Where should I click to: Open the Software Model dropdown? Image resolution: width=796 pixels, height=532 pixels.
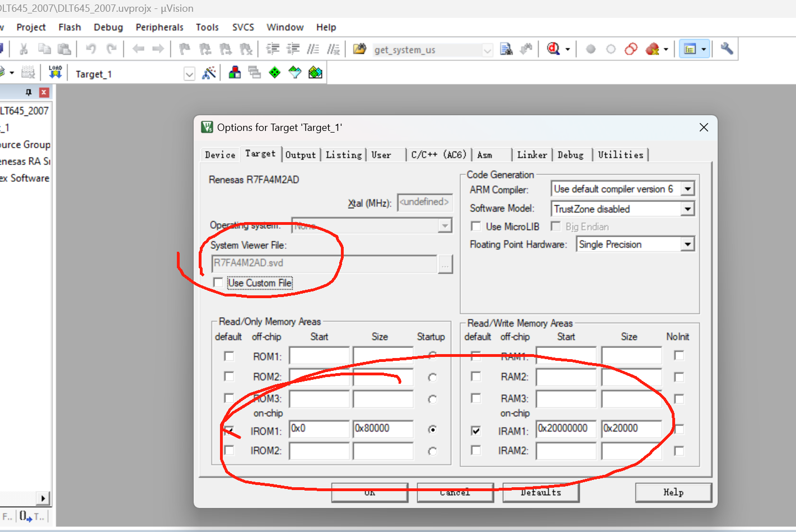pyautogui.click(x=687, y=209)
